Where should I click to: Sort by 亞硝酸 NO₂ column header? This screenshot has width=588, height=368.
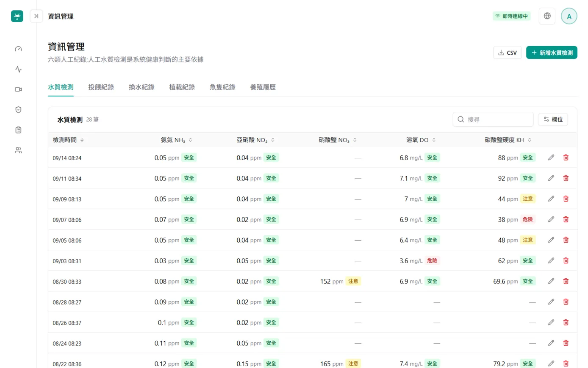[x=256, y=140]
